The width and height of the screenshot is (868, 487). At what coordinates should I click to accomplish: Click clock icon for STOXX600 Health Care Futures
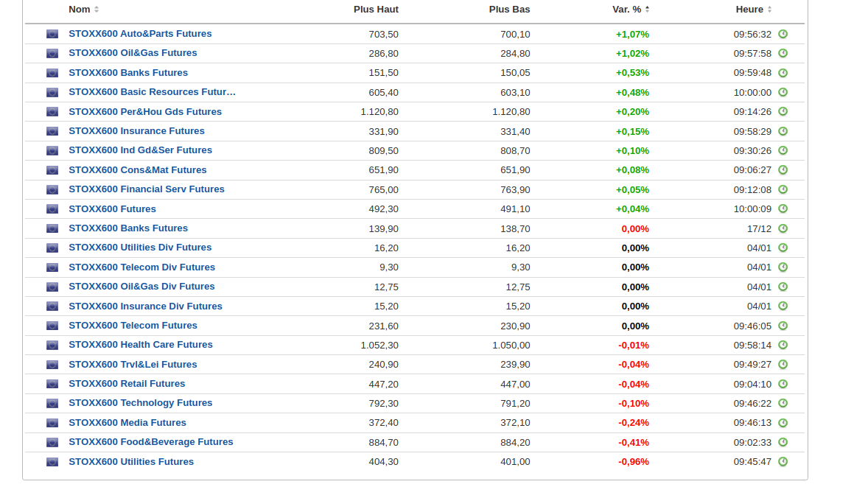tap(783, 345)
